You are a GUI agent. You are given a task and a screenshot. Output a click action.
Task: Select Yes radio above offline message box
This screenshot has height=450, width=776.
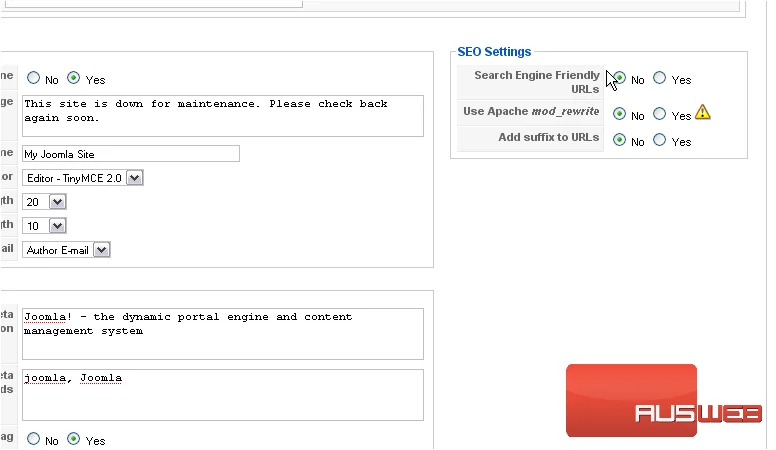[x=73, y=78]
